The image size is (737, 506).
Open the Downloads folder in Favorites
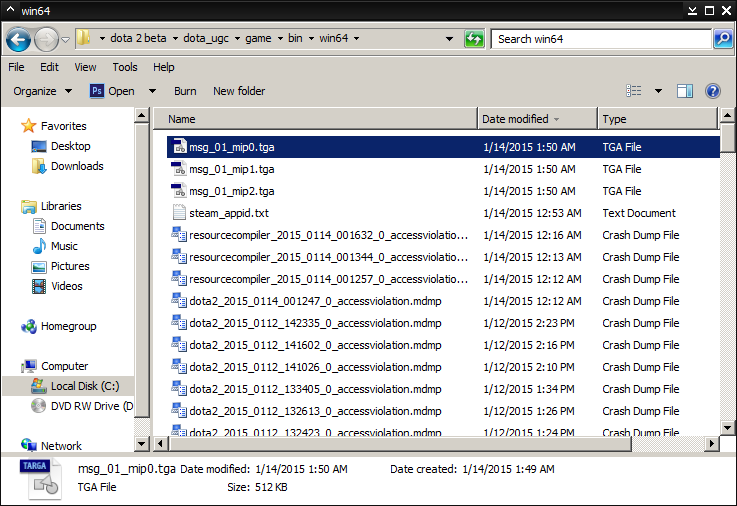pyautogui.click(x=40, y=166)
